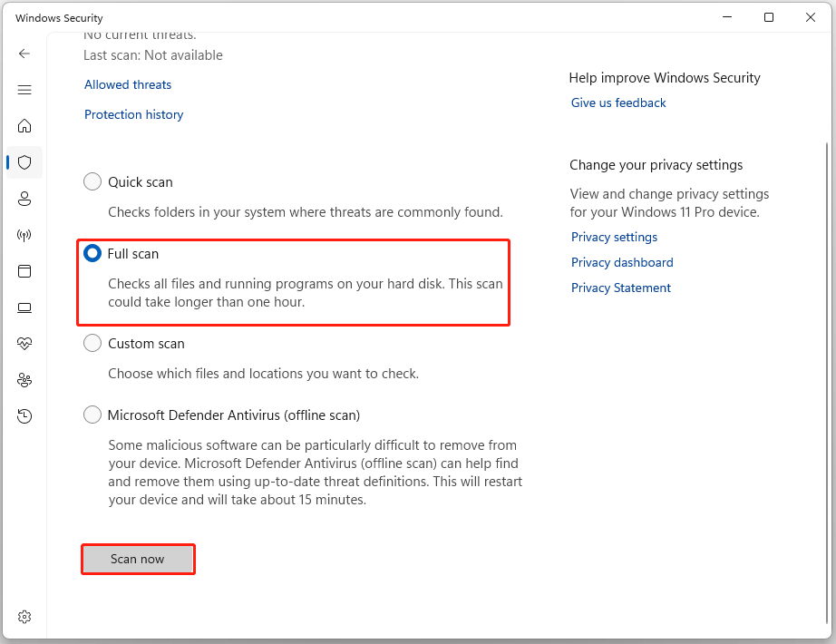
Task: Click 'Change your privacy settings' heading
Action: pos(656,165)
